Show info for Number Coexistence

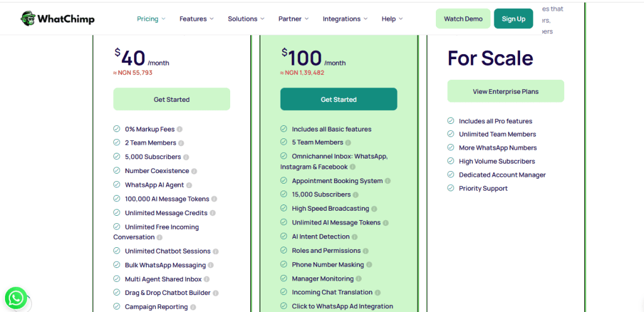pos(194,171)
